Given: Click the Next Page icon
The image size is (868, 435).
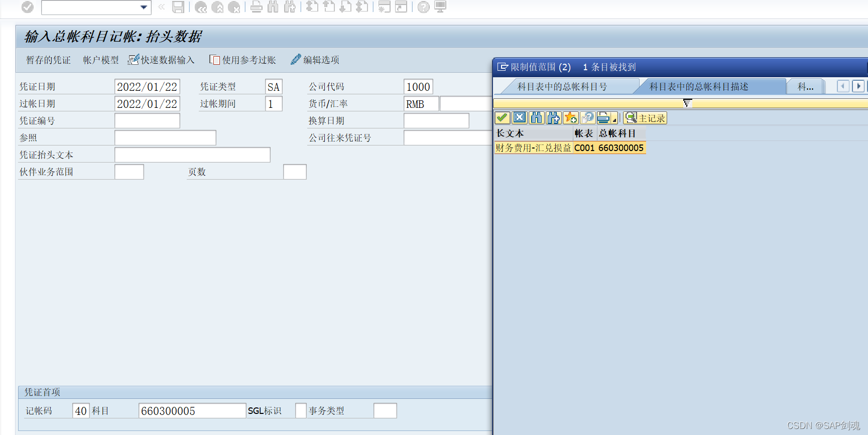Looking at the screenshot, I should (345, 7).
